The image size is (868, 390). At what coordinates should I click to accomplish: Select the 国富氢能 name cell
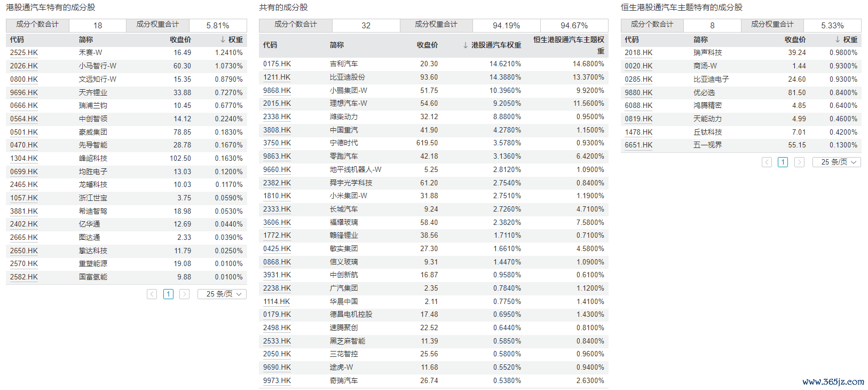(x=93, y=277)
